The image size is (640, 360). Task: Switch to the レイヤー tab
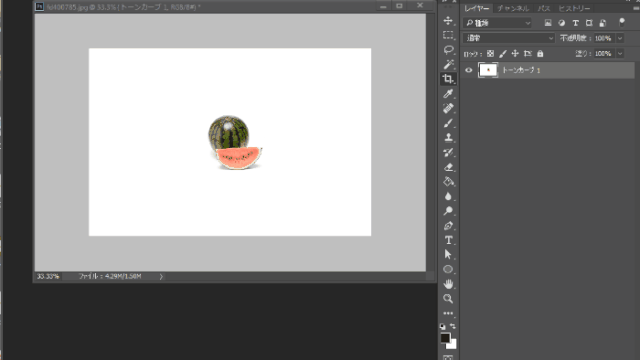477,8
